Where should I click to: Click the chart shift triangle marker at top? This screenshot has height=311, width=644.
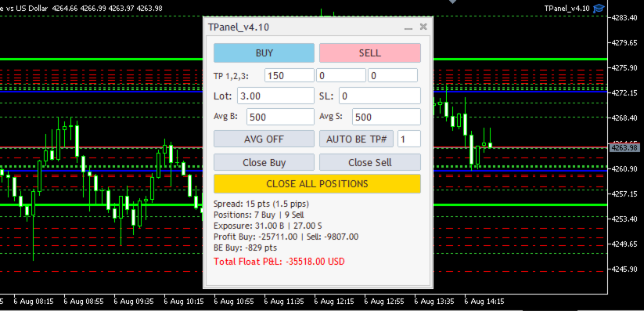point(452,2)
